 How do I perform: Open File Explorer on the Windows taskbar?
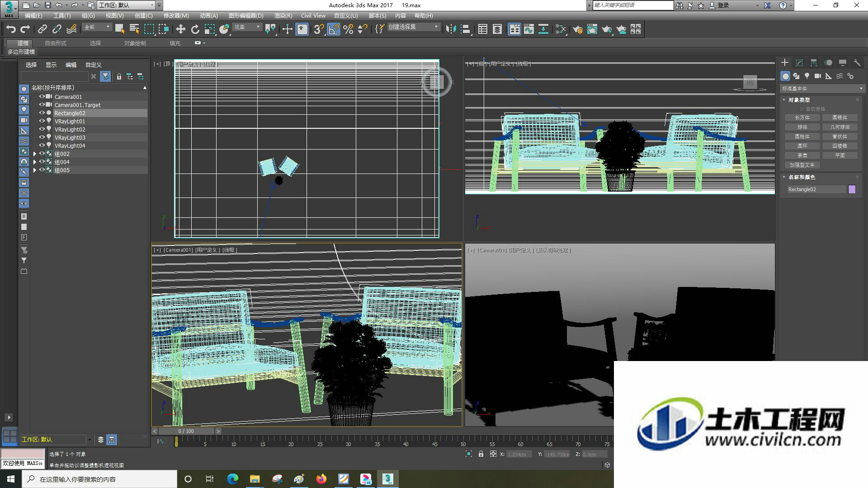pos(255,479)
